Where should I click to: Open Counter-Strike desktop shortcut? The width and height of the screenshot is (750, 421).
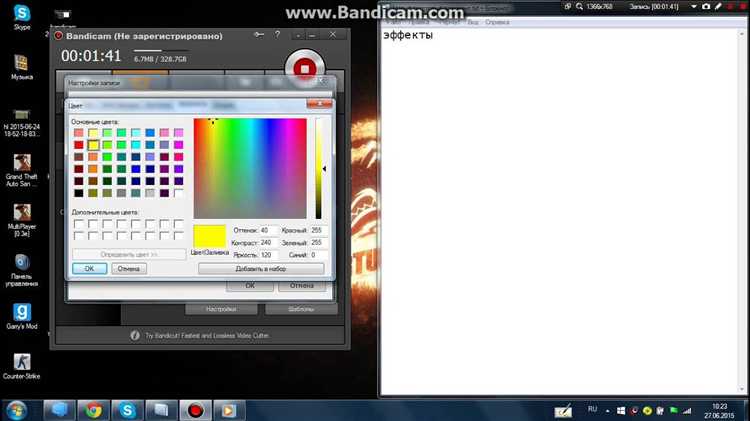(22, 363)
